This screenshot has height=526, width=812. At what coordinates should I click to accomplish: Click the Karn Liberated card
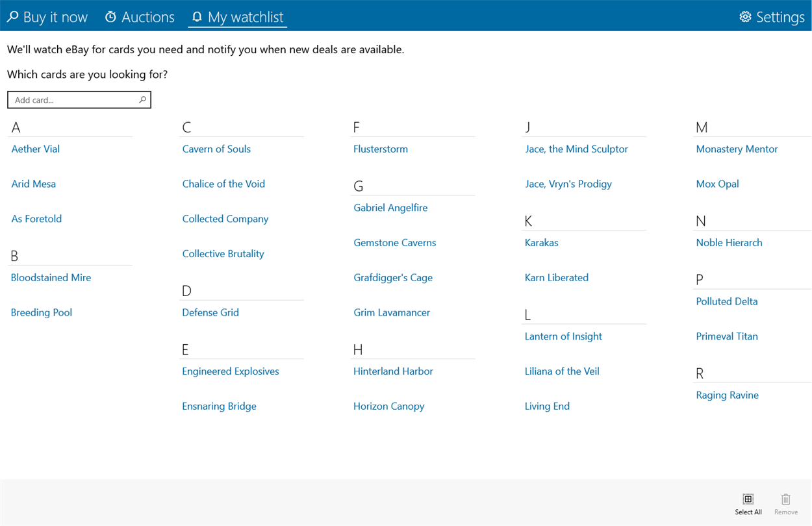tap(557, 277)
